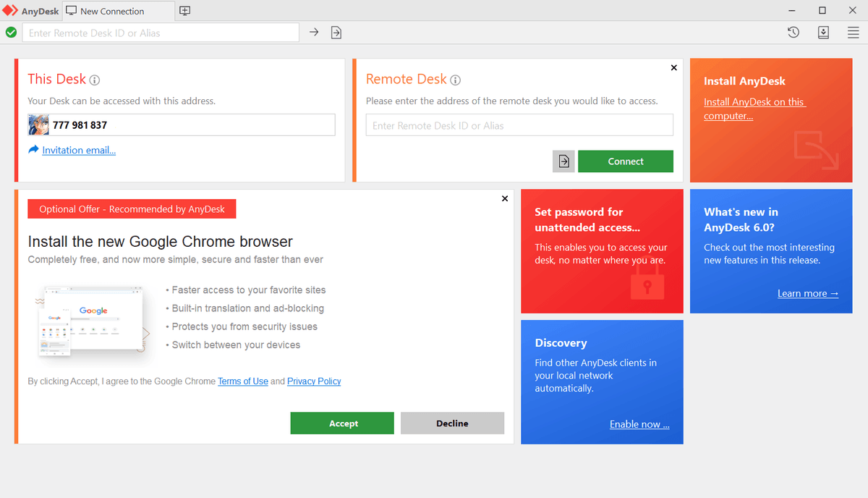Click the This Desk heading
Screen dimensions: 868x498
(56, 79)
